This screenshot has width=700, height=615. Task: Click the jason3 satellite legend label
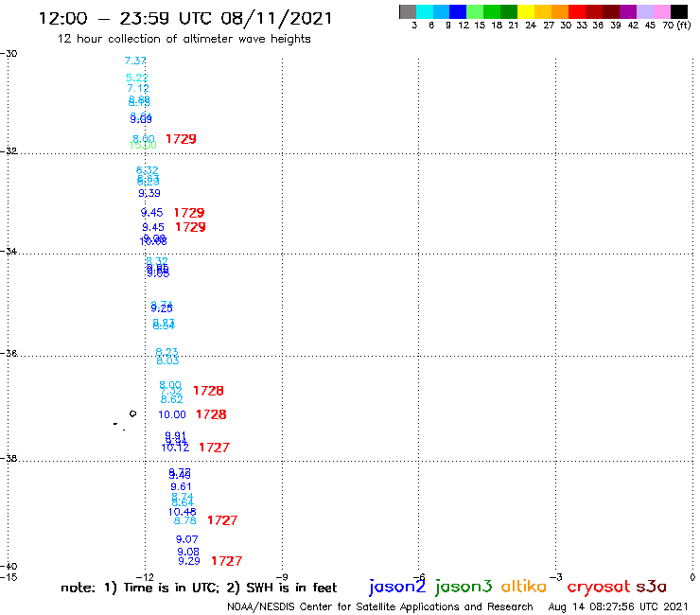[464, 587]
